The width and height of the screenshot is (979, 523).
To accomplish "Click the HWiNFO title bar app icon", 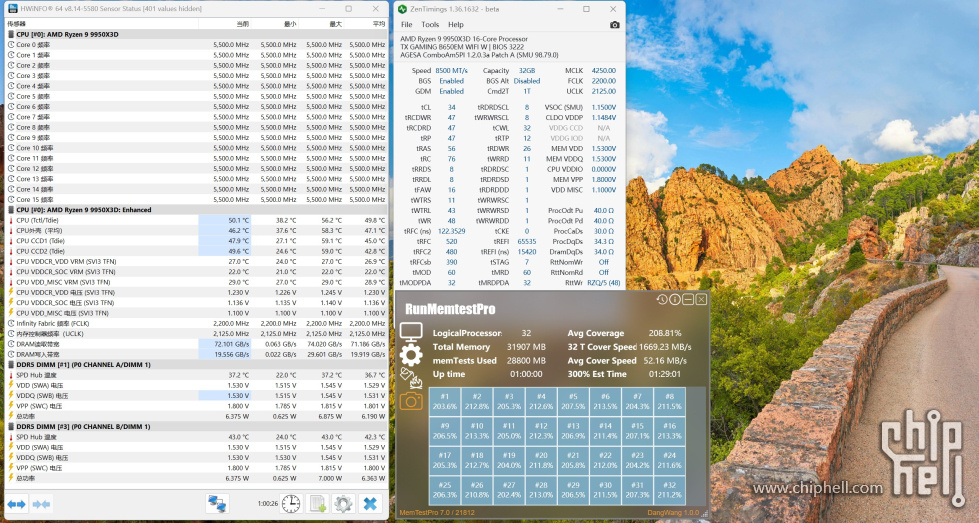I will [12, 9].
